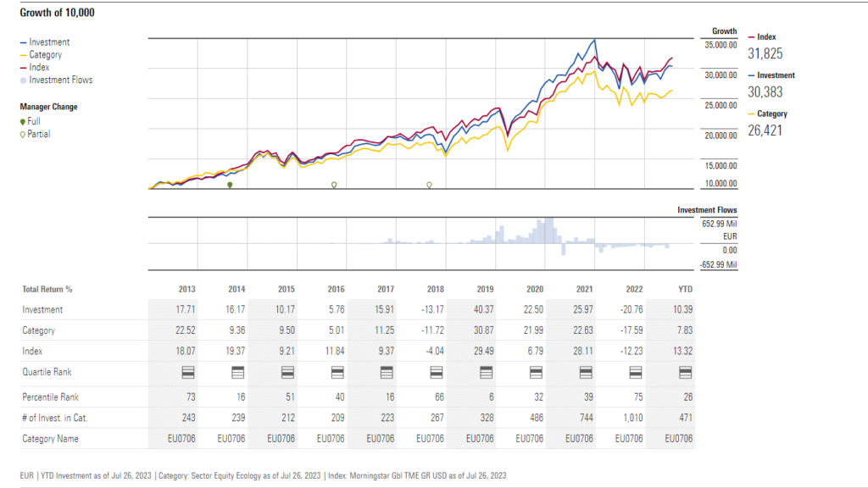Click the Partial manager change legend icon
Viewport: 868px width, 488px height.
tap(23, 135)
